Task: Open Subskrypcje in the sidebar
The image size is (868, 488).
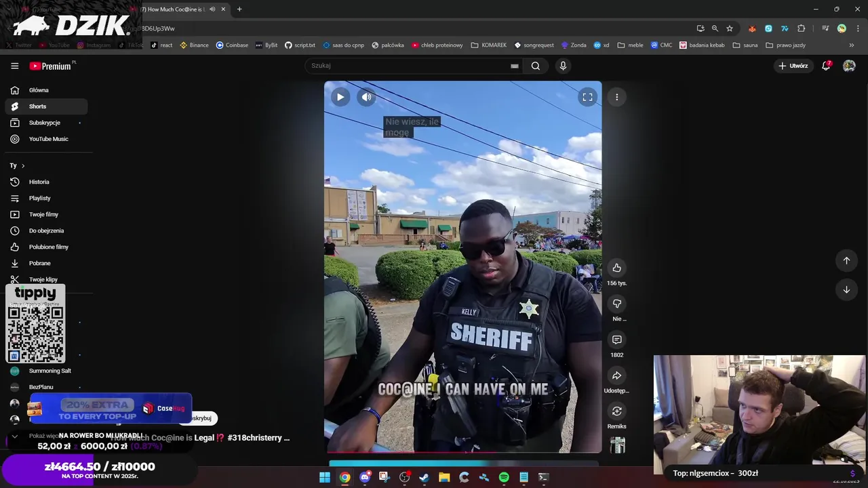Action: click(46, 123)
